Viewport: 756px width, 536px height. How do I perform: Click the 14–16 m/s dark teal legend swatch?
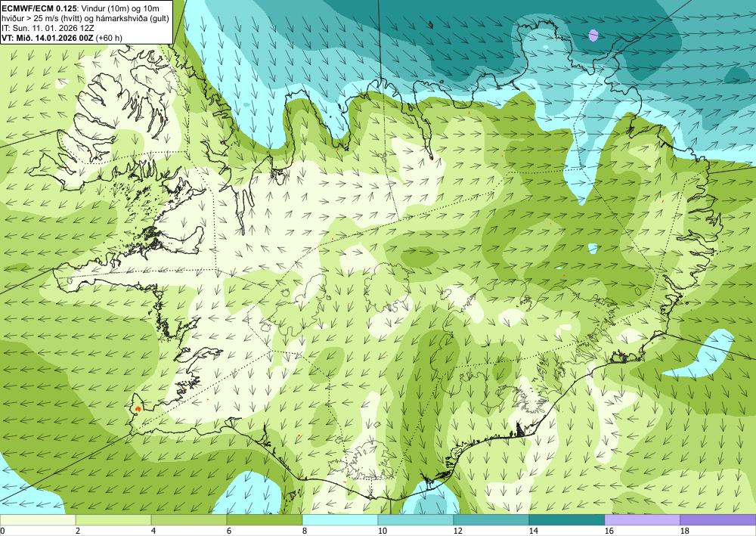pyautogui.click(x=566, y=519)
